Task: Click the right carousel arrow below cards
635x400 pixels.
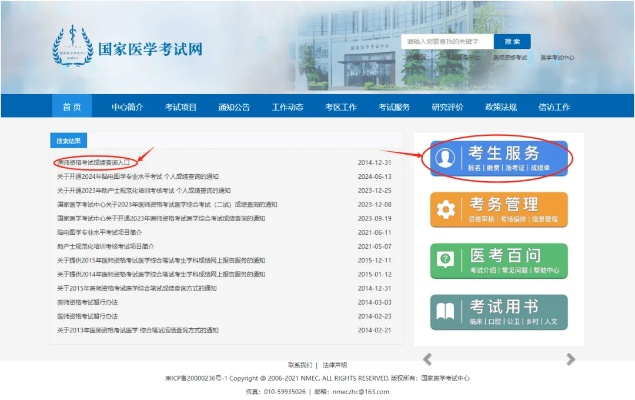Action: pyautogui.click(x=571, y=359)
